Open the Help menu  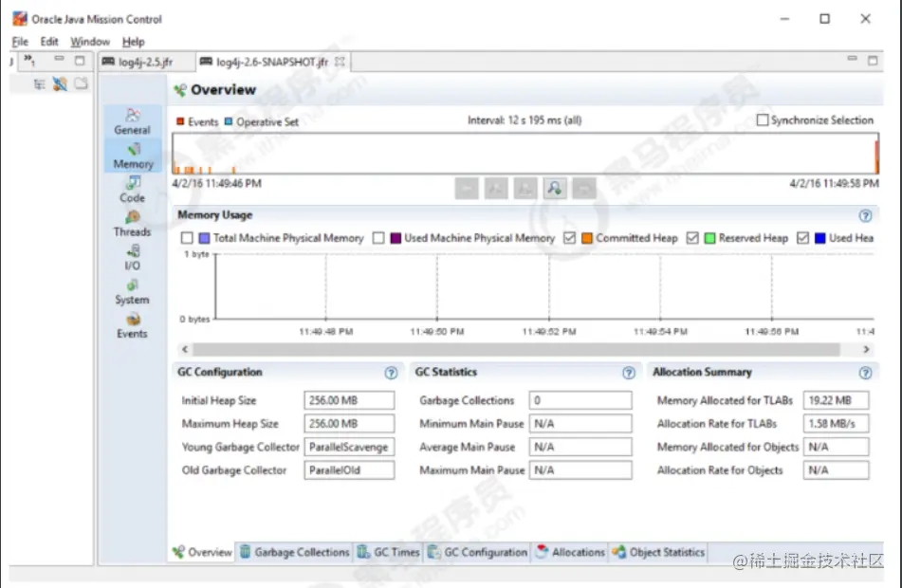pyautogui.click(x=133, y=42)
